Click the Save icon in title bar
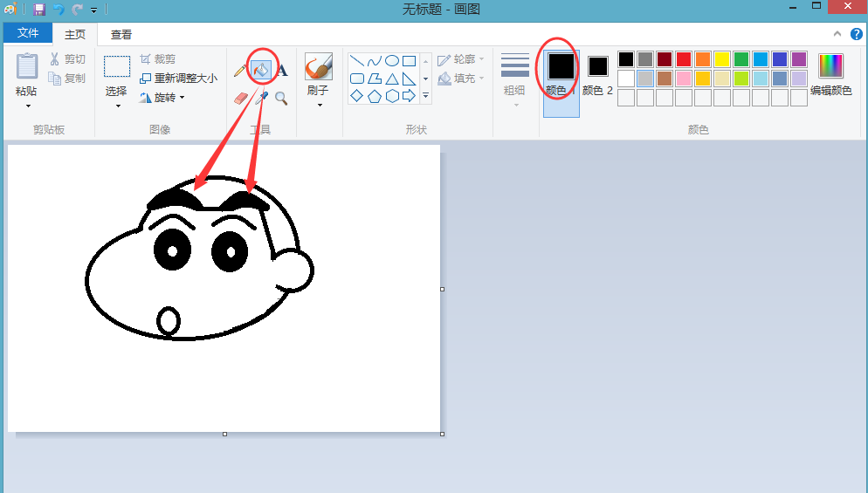 point(38,9)
